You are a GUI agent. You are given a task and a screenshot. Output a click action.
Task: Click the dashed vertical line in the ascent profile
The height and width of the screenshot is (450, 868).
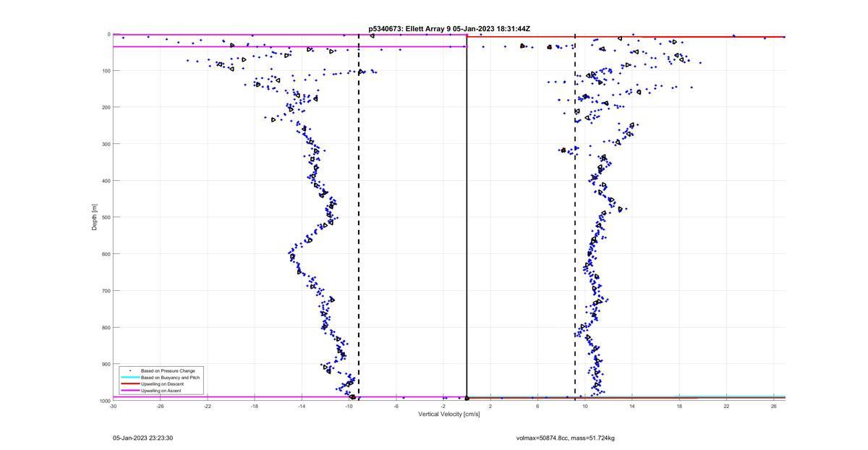pyautogui.click(x=575, y=217)
